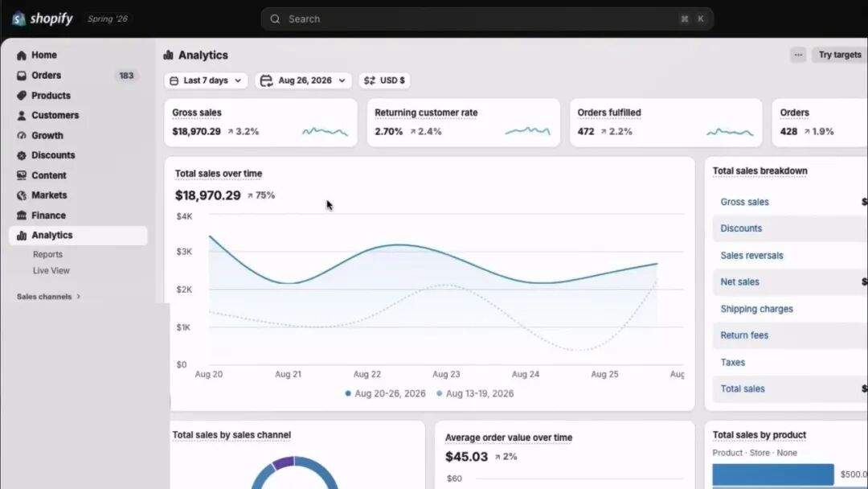Open the Aug 26, 2026 comparison dropdown

tap(303, 81)
